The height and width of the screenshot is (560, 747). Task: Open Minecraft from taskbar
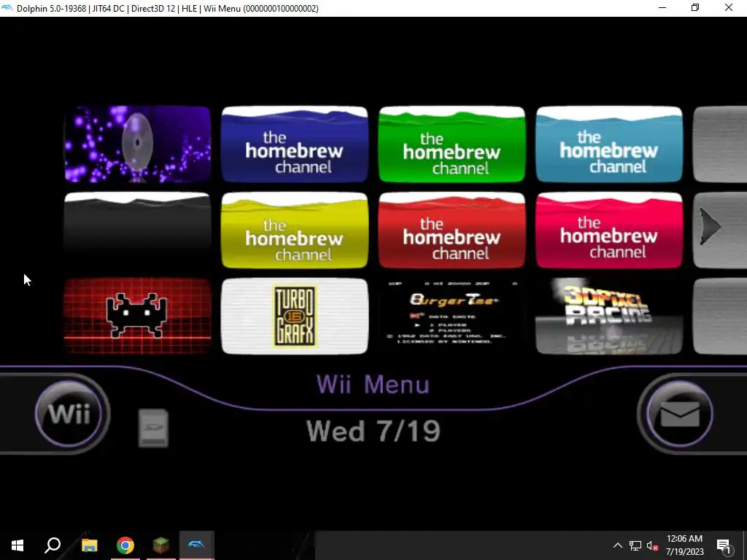[x=161, y=545]
